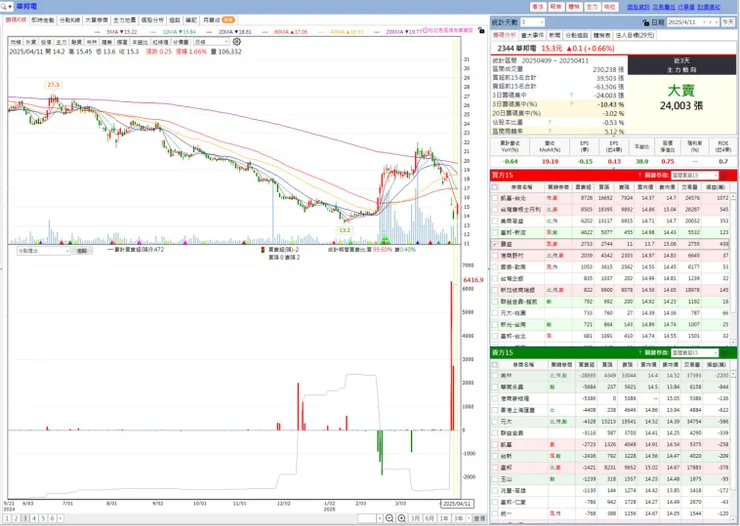740x526 pixels.
Task: Click help icon beside 區間周轉率
Action: 550,131
